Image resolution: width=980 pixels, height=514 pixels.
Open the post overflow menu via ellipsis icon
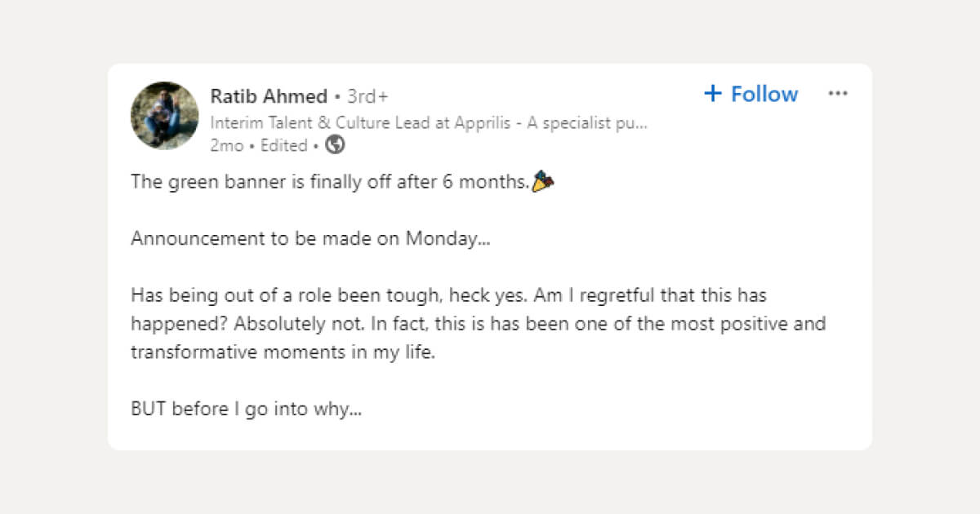(838, 93)
